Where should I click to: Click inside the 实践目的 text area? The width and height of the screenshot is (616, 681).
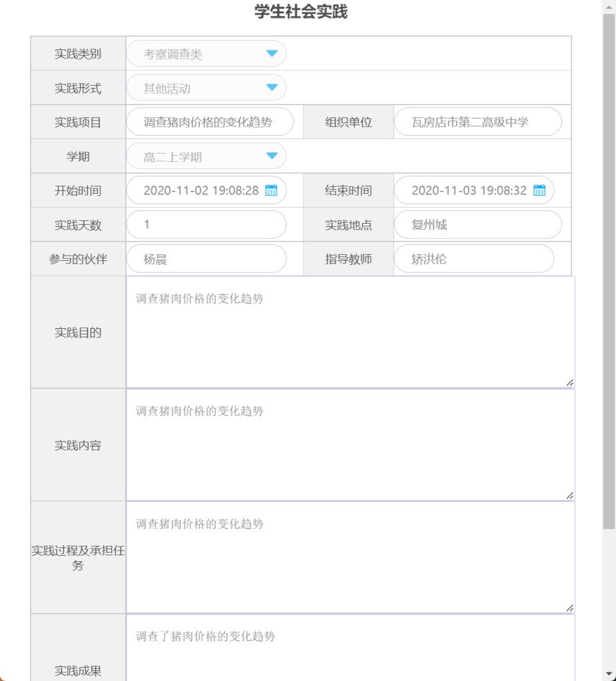click(350, 333)
